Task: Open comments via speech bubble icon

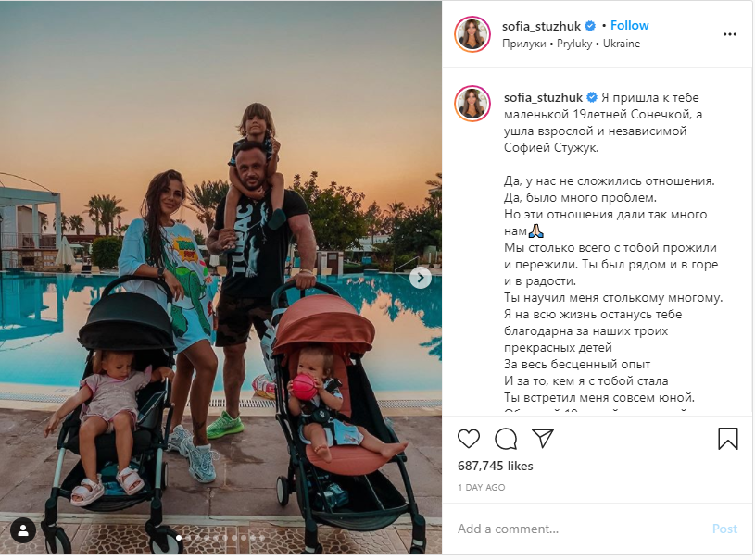Action: (x=506, y=439)
